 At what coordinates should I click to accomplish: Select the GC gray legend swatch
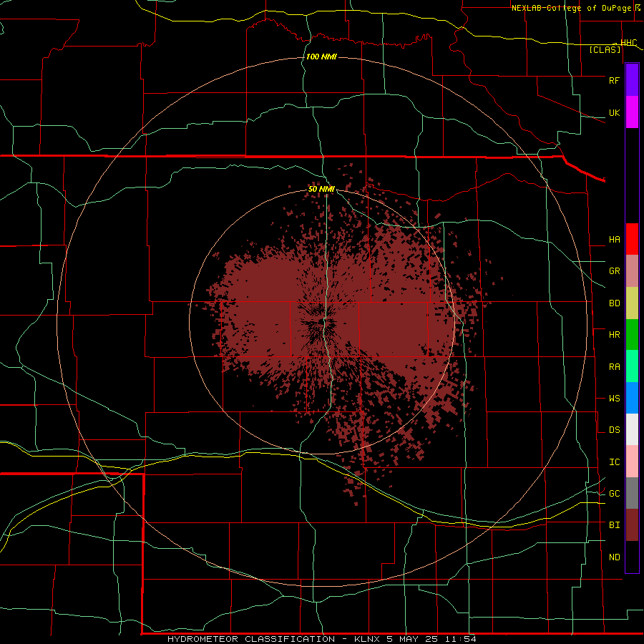coord(632,493)
